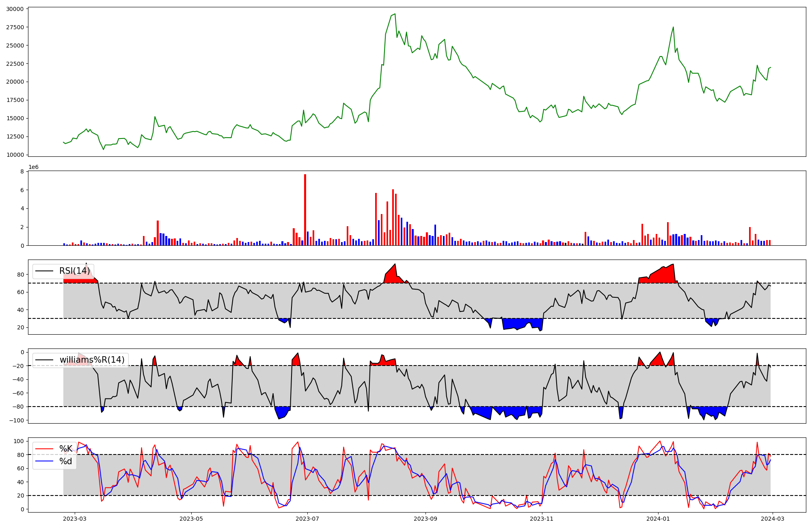Click the 2023-07 date tick label
Image resolution: width=812 pixels, height=528 pixels.
[307, 519]
